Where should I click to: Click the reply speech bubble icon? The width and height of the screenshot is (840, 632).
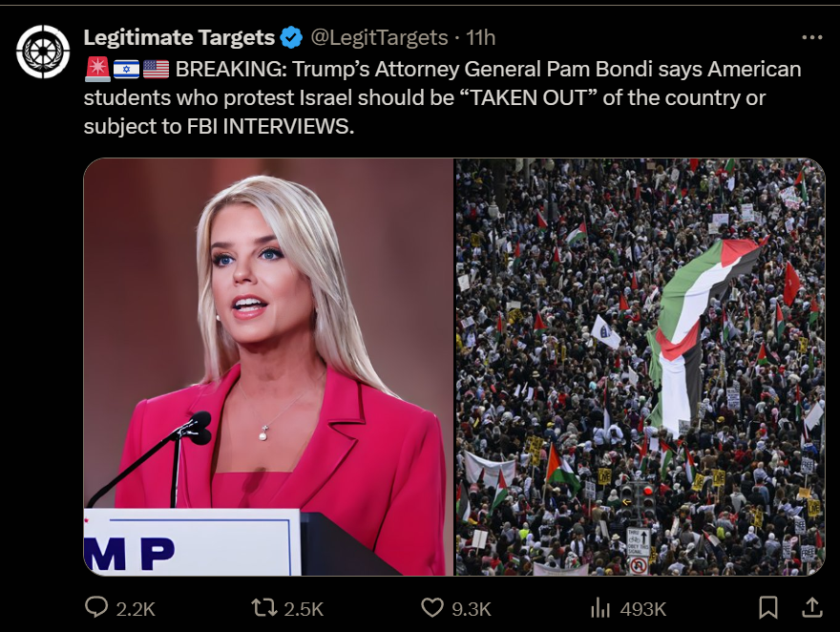pos(96,607)
